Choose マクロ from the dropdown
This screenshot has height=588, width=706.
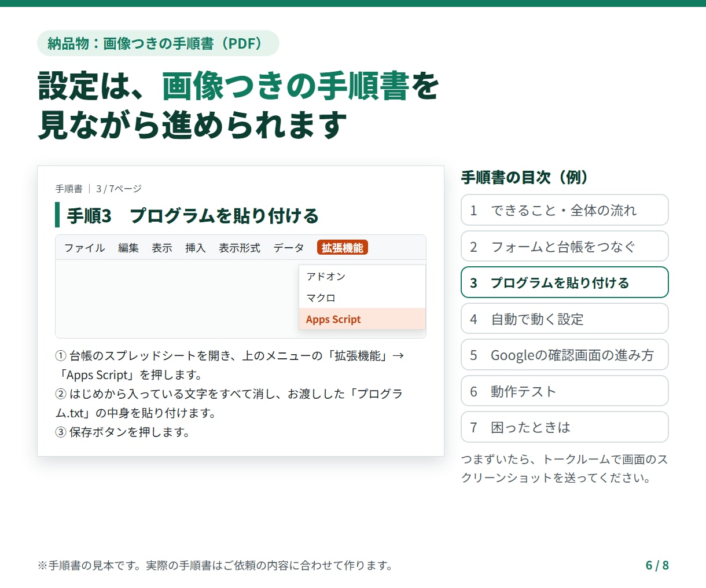pos(362,297)
